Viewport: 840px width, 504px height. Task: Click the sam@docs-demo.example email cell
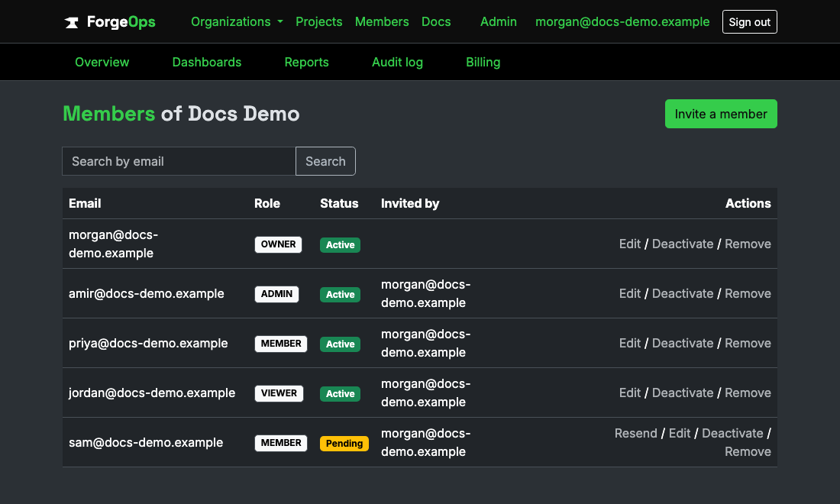tap(146, 442)
